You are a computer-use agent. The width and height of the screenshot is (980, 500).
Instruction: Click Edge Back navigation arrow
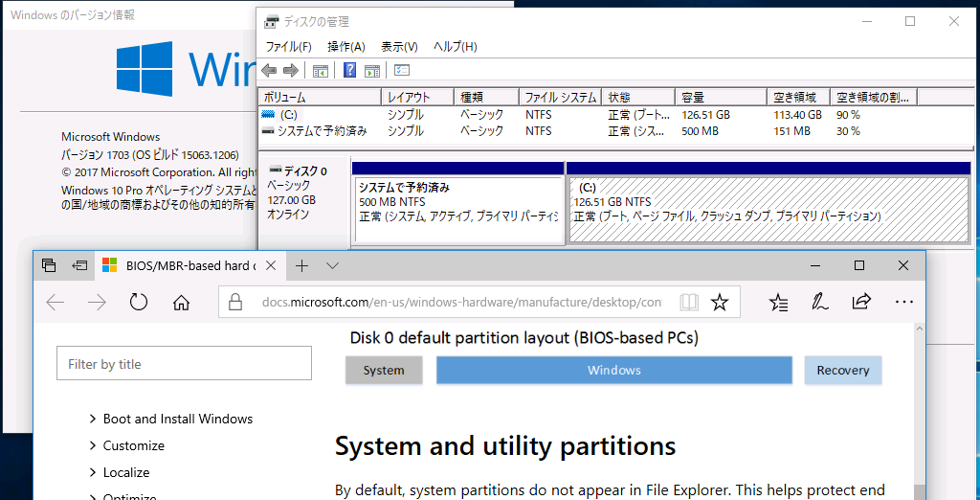[x=56, y=303]
